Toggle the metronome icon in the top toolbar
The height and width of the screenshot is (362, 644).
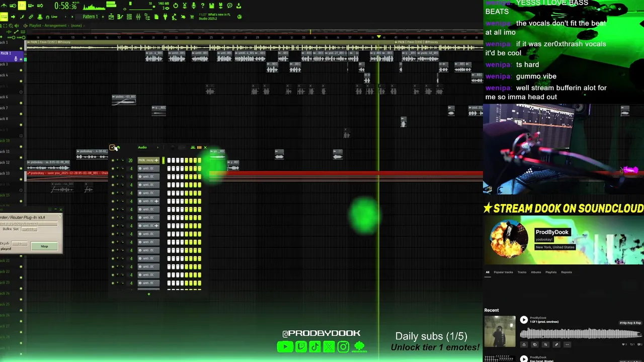tap(4, 6)
